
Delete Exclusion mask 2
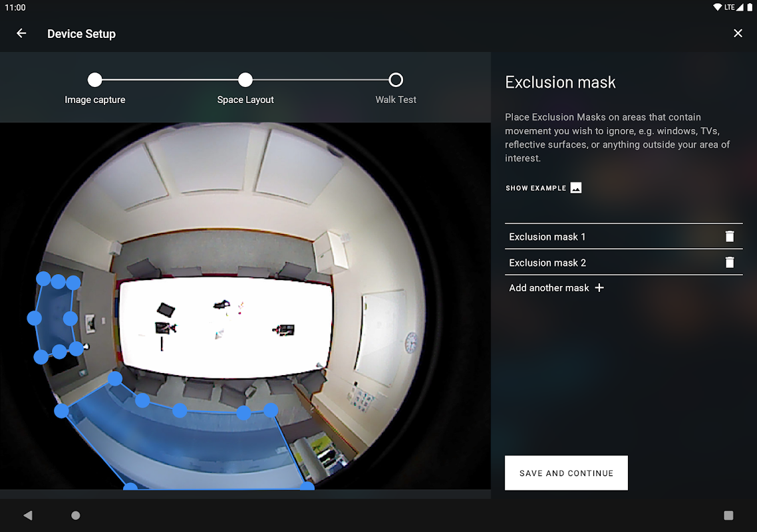click(730, 262)
